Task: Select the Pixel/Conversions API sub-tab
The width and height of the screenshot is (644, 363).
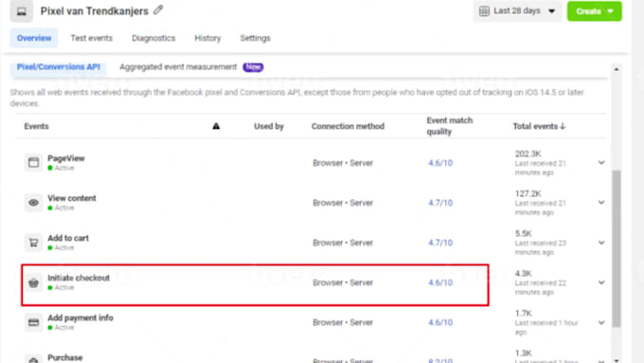Action: (59, 67)
